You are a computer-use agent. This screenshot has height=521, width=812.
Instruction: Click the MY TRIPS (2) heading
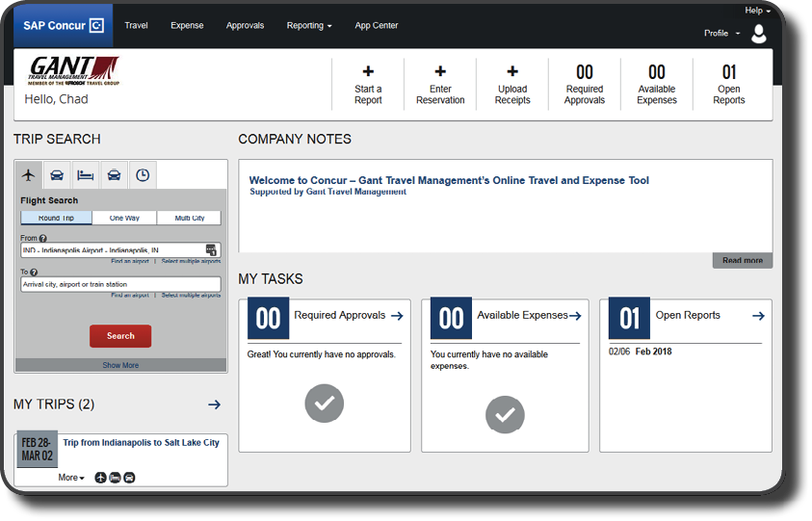click(x=54, y=404)
